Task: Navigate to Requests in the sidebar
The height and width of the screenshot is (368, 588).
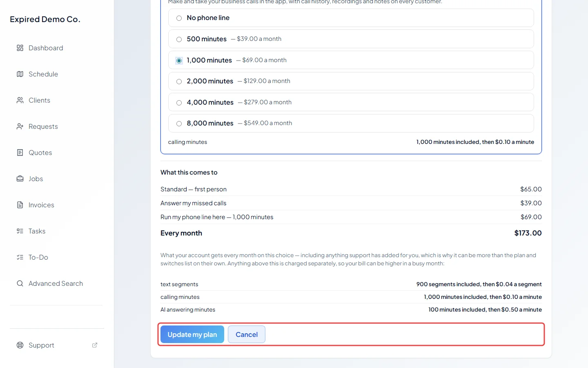Action: tap(57, 126)
